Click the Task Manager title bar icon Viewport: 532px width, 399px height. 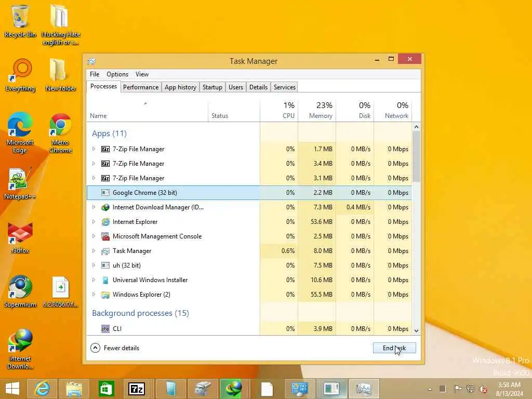91,61
